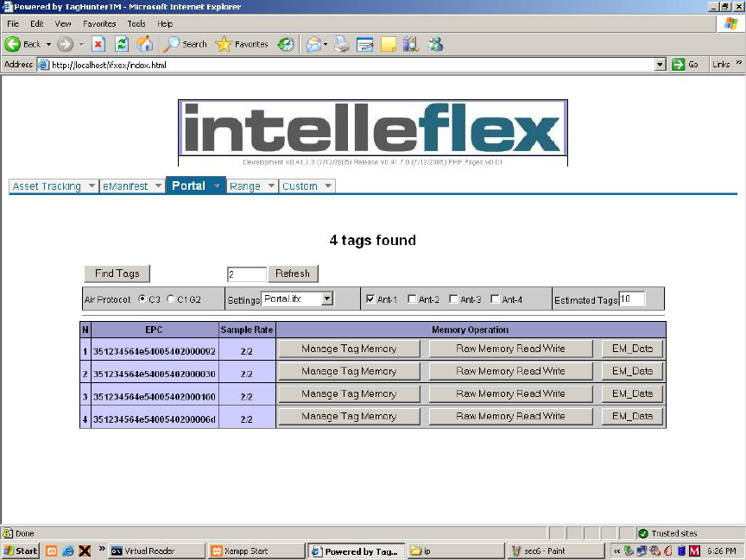746x560 pixels.
Task: Open the Home page icon
Action: 145,44
